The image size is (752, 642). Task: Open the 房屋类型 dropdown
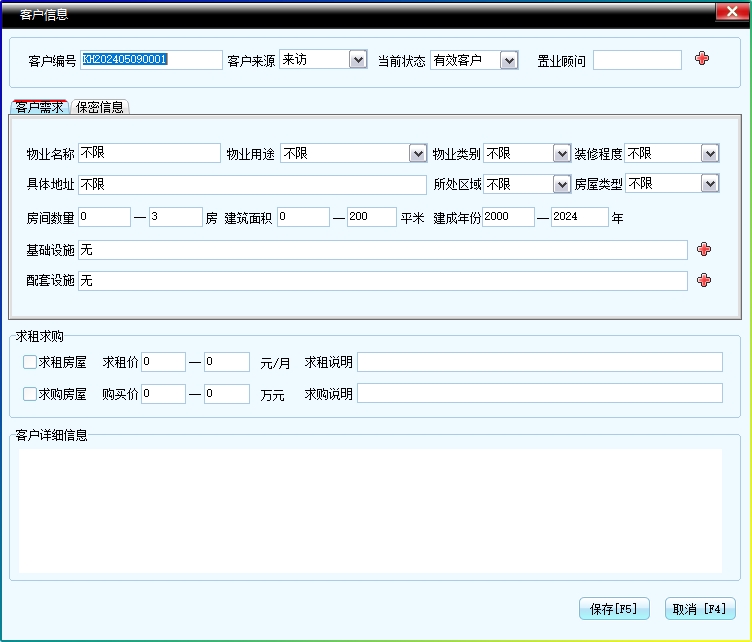709,183
